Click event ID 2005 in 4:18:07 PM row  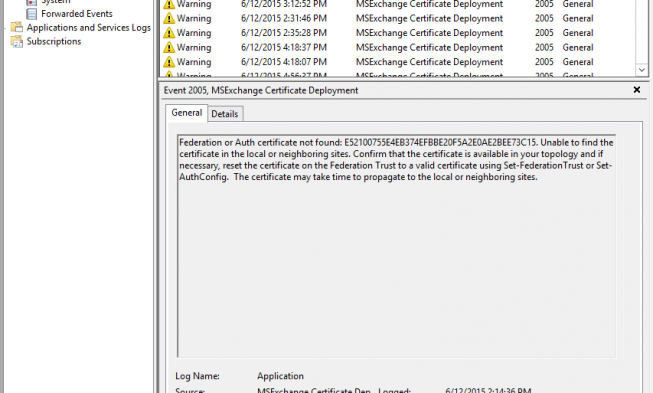click(544, 62)
